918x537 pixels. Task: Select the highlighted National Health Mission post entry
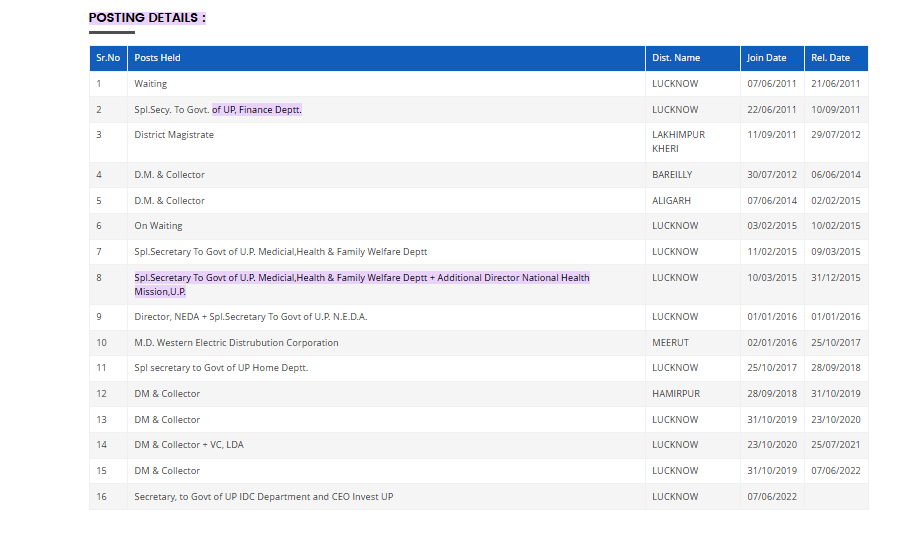pos(362,285)
